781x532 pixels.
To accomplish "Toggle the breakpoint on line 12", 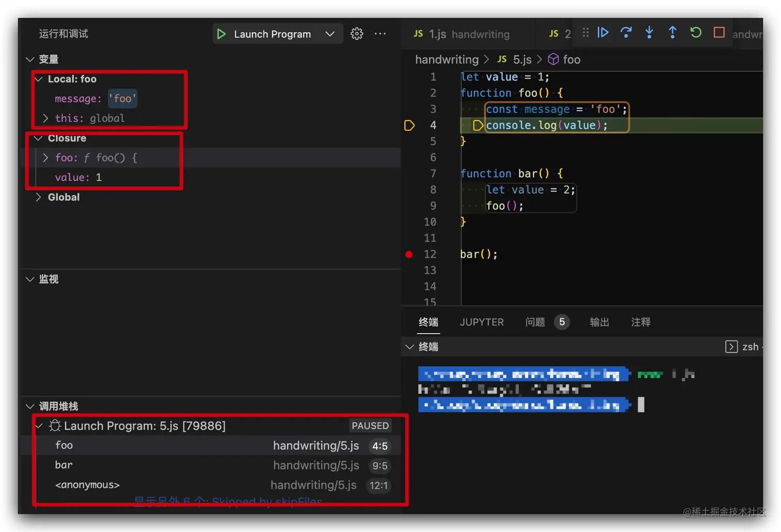I will click(x=409, y=254).
